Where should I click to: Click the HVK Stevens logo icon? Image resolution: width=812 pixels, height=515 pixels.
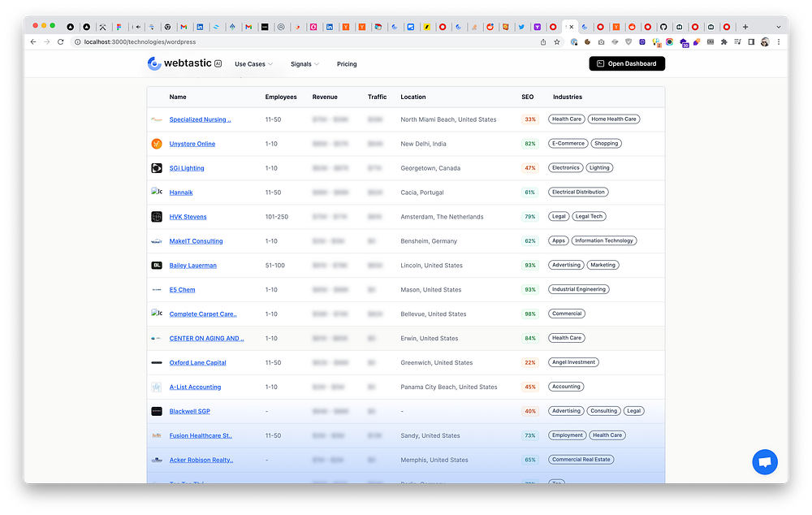coord(157,217)
